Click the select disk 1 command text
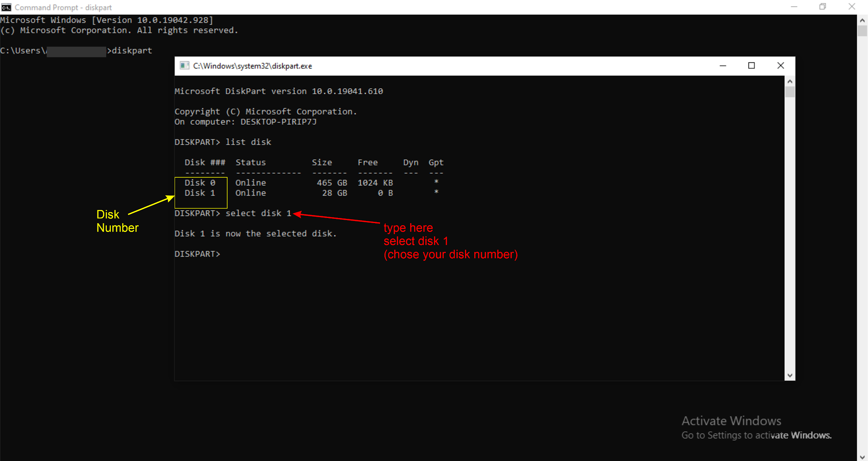The width and height of the screenshot is (868, 461). pos(259,213)
